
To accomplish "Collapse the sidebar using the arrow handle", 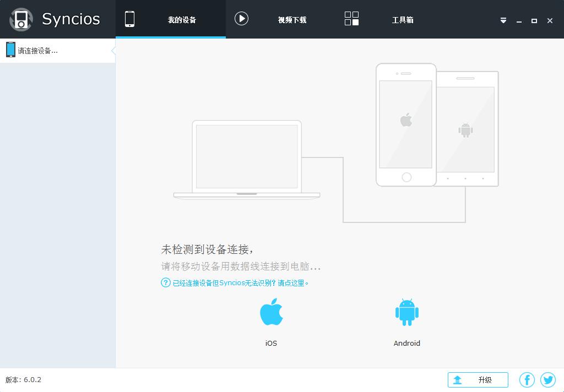I will coord(113,51).
